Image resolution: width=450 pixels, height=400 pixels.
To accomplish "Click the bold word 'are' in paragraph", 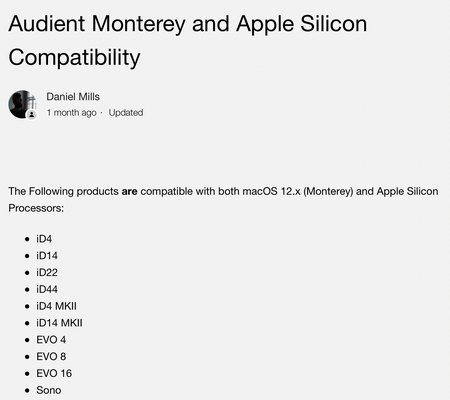I will click(129, 192).
